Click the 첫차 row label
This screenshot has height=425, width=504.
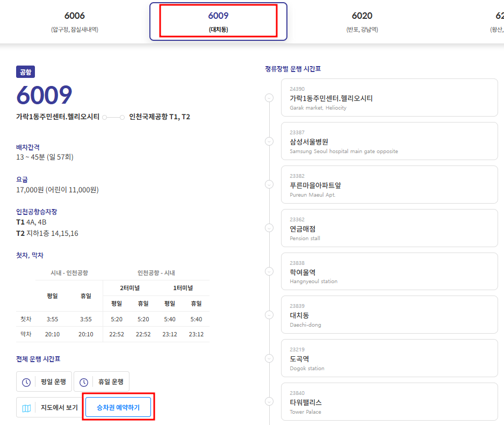click(x=26, y=319)
